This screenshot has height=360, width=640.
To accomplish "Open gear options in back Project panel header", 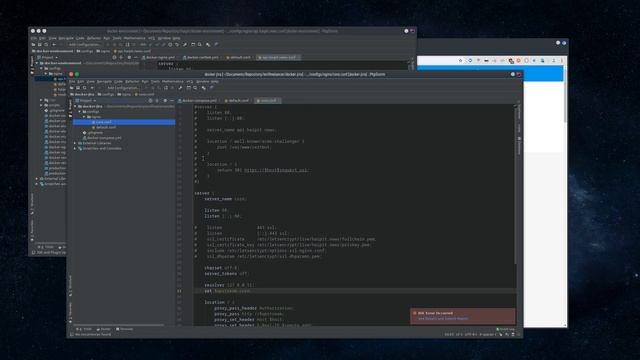I will 129,58.
